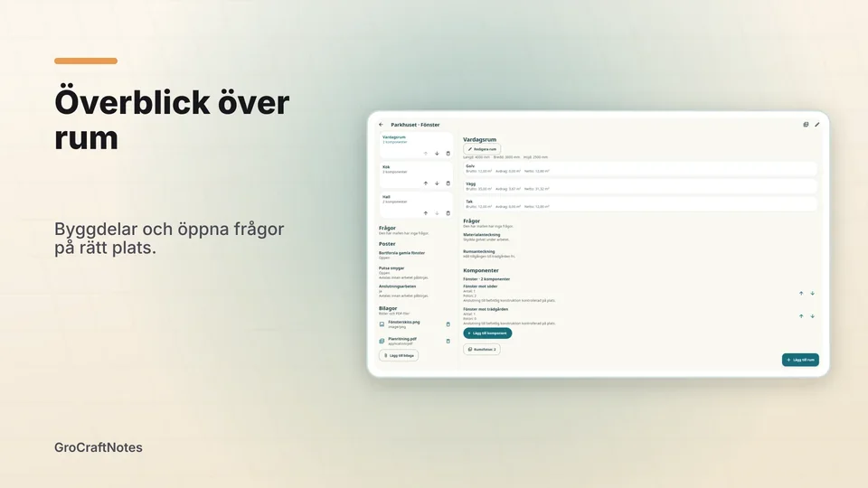Delete the Hall room card

[x=448, y=213]
